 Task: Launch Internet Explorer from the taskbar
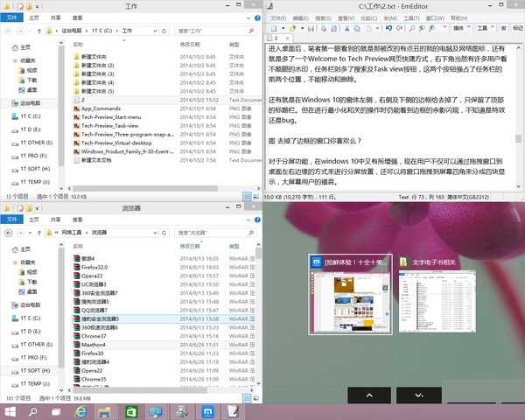pos(80,412)
